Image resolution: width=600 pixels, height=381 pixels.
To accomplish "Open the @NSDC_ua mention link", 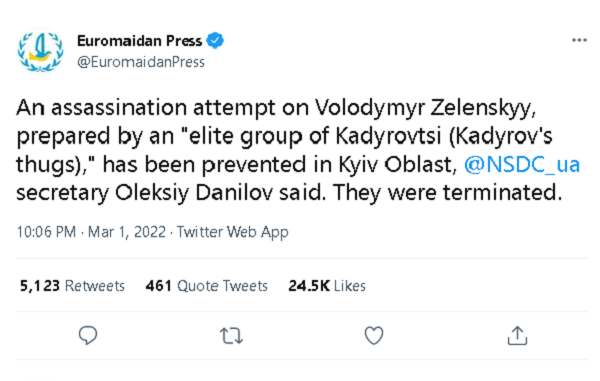I will tap(522, 165).
